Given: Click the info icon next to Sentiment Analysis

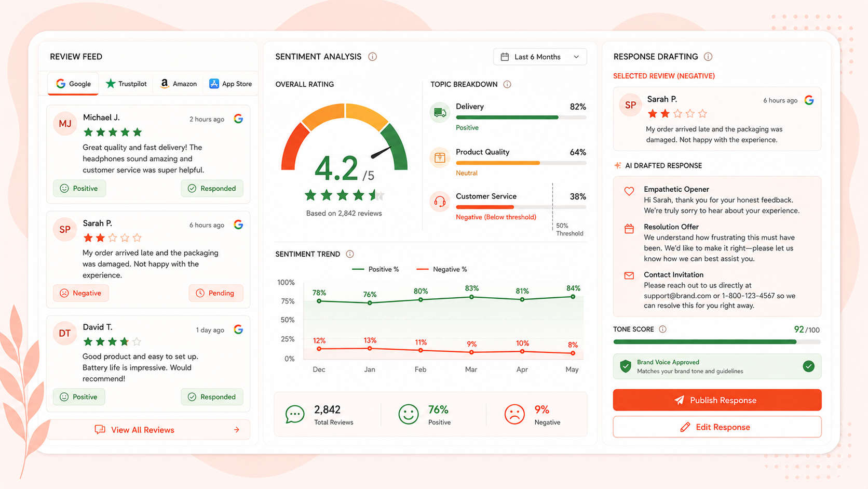Looking at the screenshot, I should (x=372, y=57).
